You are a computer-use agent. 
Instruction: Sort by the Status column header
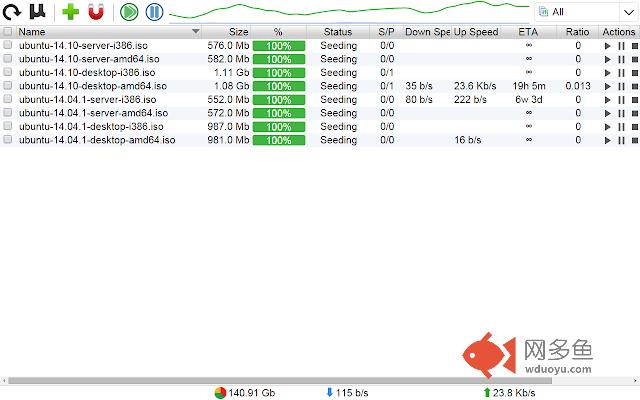338,32
